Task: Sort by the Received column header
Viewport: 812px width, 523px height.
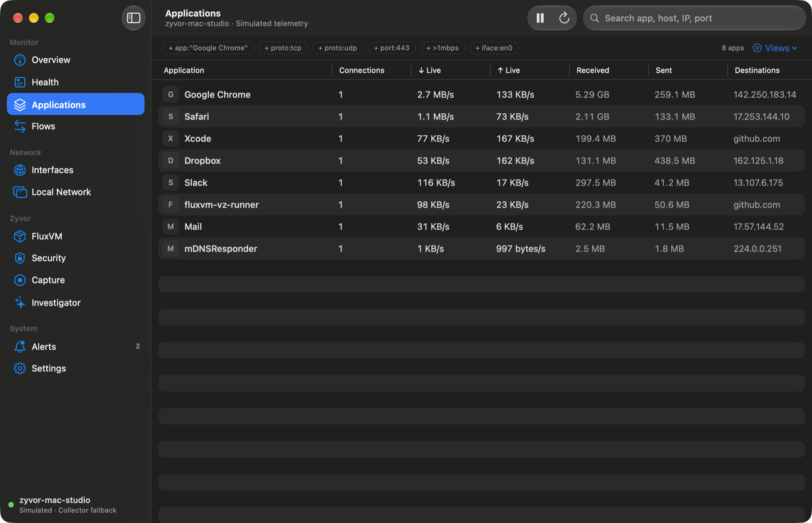Action: [593, 70]
